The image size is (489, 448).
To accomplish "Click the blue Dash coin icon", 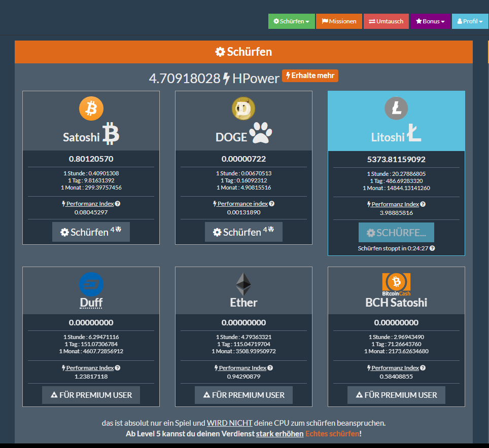I will 91,284.
